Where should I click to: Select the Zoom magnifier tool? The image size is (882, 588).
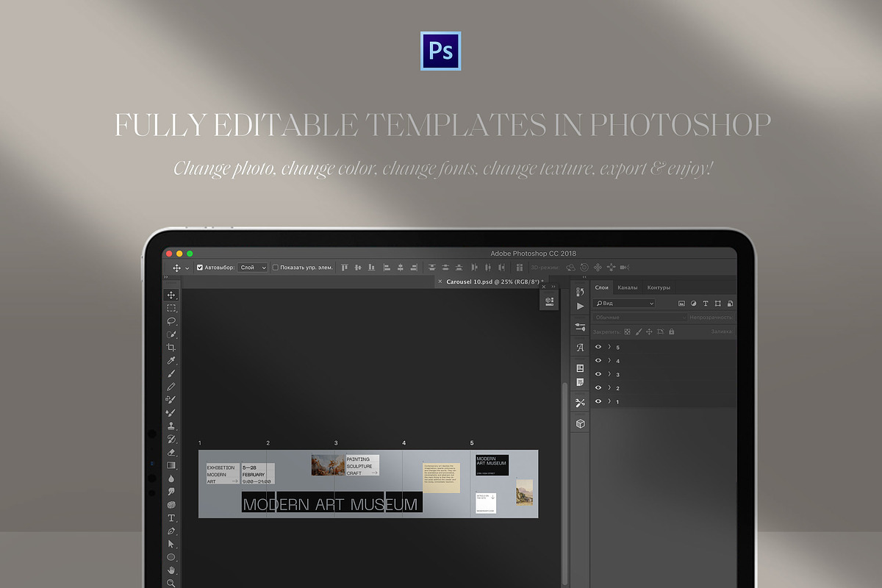click(171, 583)
